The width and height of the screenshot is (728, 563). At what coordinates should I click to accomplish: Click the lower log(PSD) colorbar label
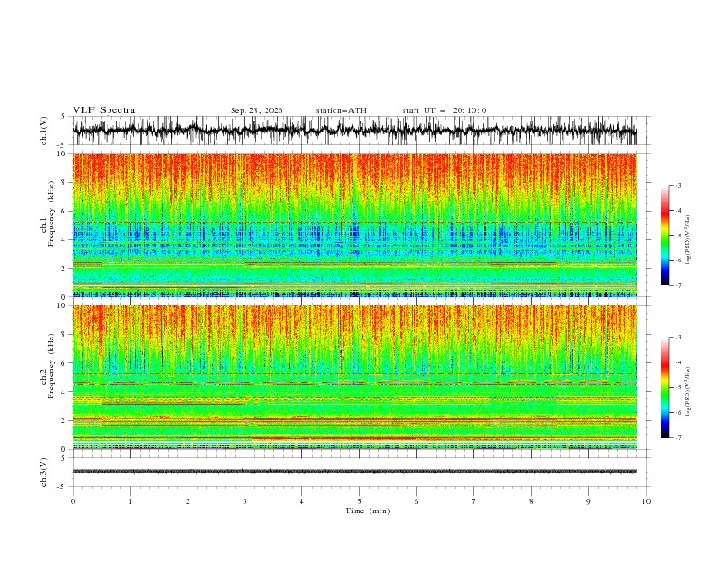(688, 391)
